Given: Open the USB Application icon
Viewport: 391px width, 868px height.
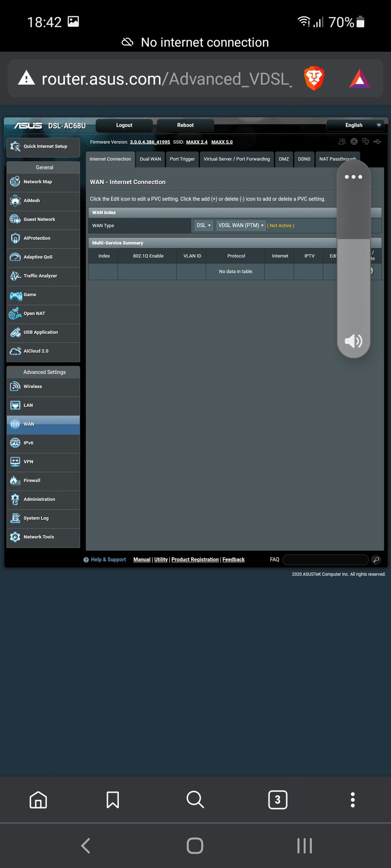Looking at the screenshot, I should tap(15, 332).
